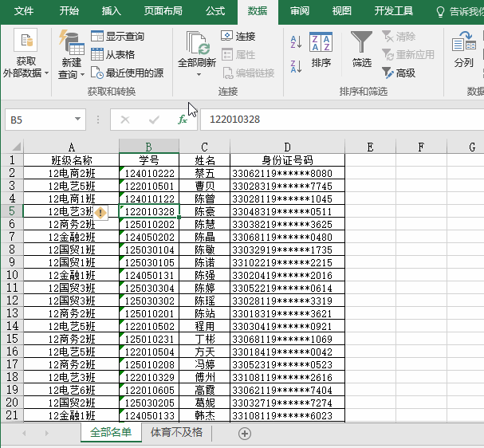Open Connections (连接)
This screenshot has width=484, height=448.
pos(238,36)
